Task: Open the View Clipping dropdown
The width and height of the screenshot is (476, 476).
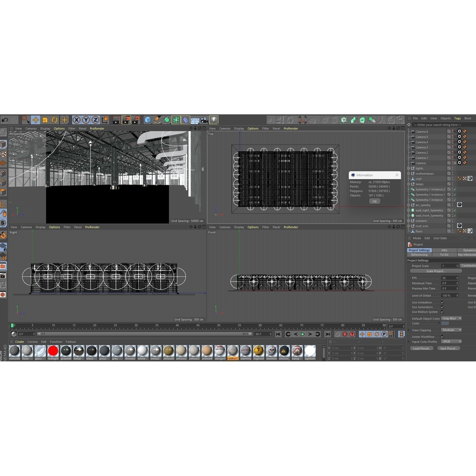Action: tap(451, 330)
